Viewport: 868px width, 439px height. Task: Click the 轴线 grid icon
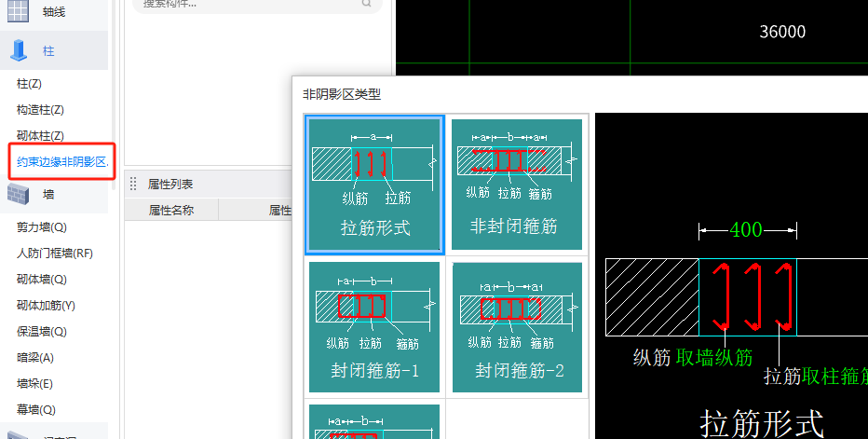click(18, 11)
